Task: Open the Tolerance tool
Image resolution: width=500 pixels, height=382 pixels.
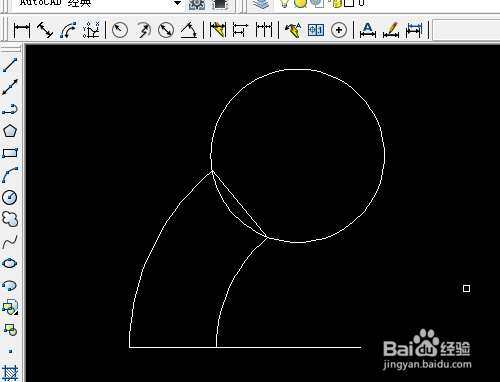Action: pos(316,30)
